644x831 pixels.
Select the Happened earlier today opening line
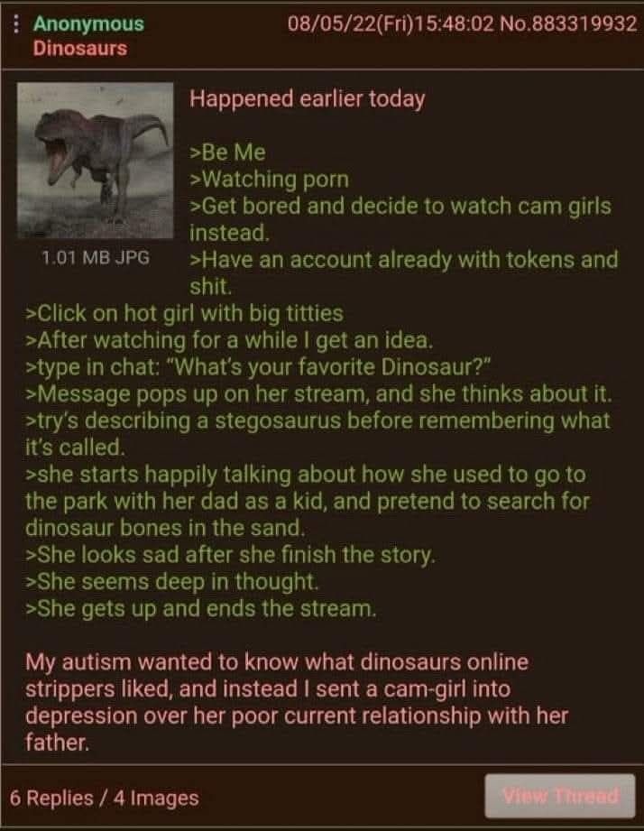[308, 99]
